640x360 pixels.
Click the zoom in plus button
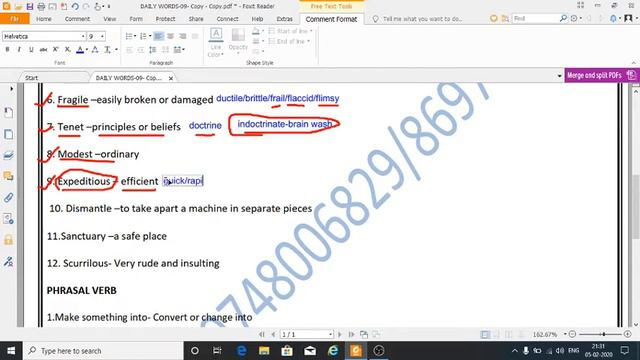coord(627,334)
